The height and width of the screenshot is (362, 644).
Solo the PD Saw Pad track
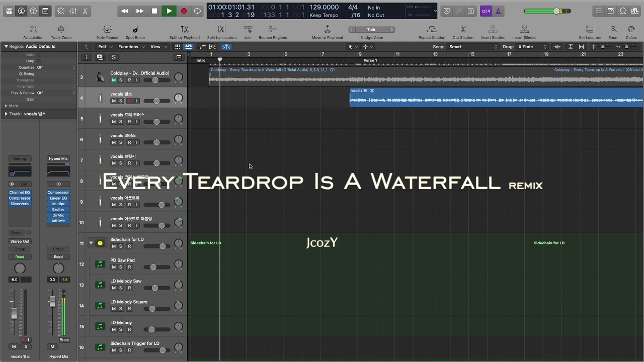point(121,267)
